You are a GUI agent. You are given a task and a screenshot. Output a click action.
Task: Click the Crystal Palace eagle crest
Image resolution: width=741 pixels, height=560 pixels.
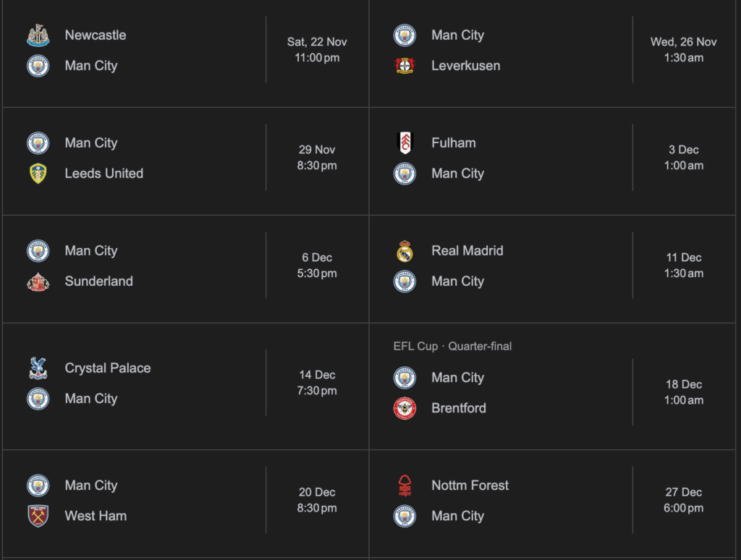pos(38,368)
